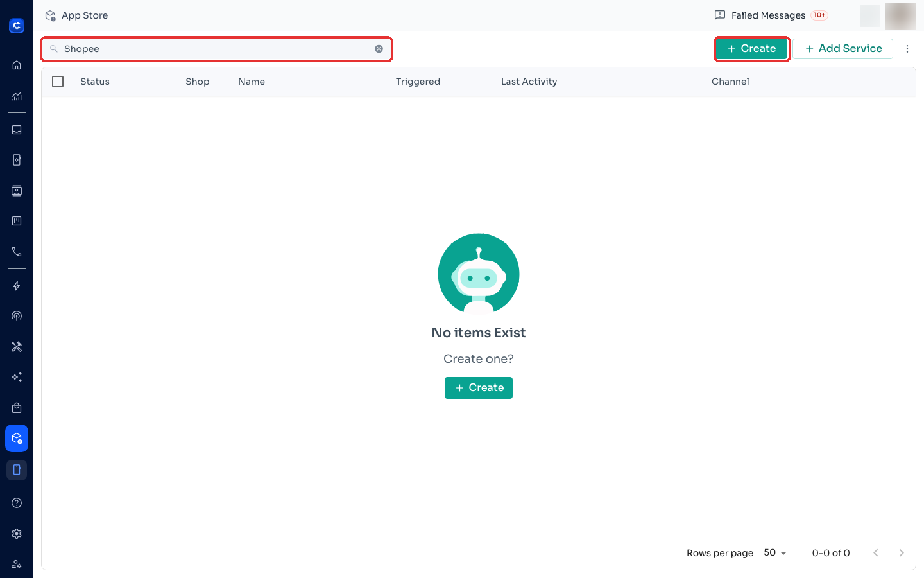Open the analytics chart icon in sidebar

click(x=17, y=96)
